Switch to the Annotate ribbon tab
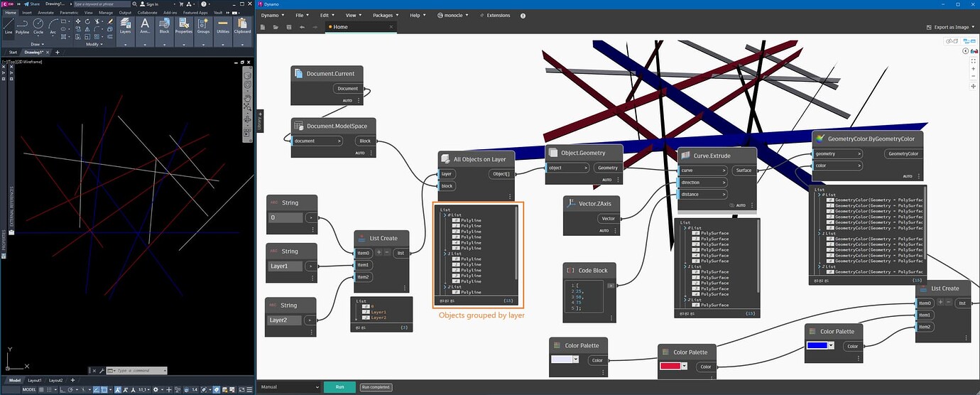Image resolution: width=980 pixels, height=395 pixels. (x=45, y=12)
